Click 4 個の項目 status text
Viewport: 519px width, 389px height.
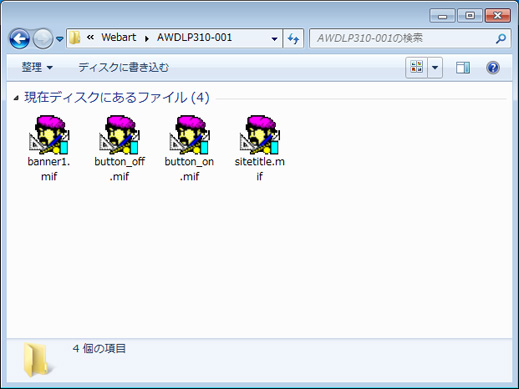tap(99, 349)
